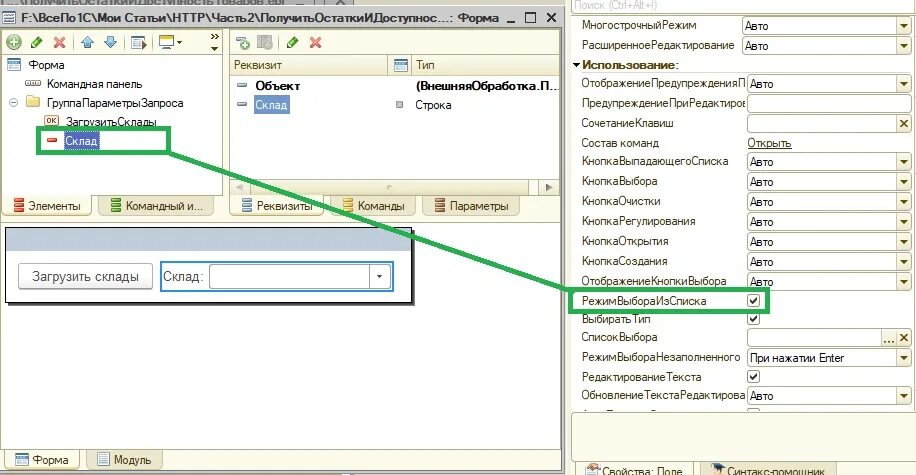Open the СписокВыбора ellipsis button

889,338
